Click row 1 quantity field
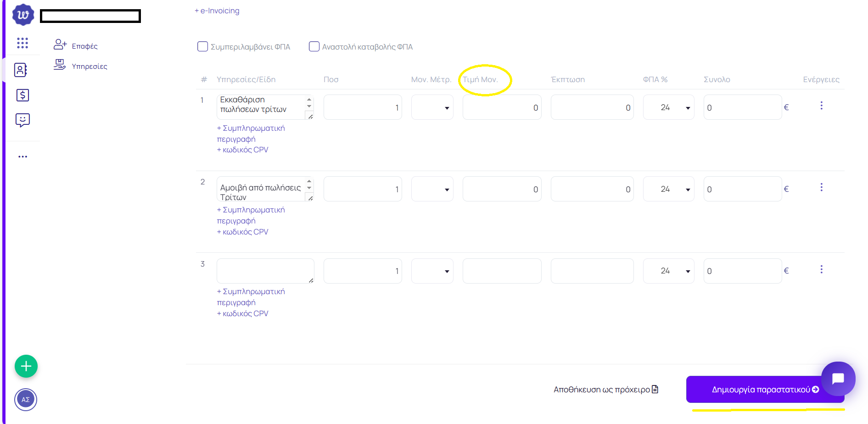Screen dimensions: 868x424 [x=363, y=107]
